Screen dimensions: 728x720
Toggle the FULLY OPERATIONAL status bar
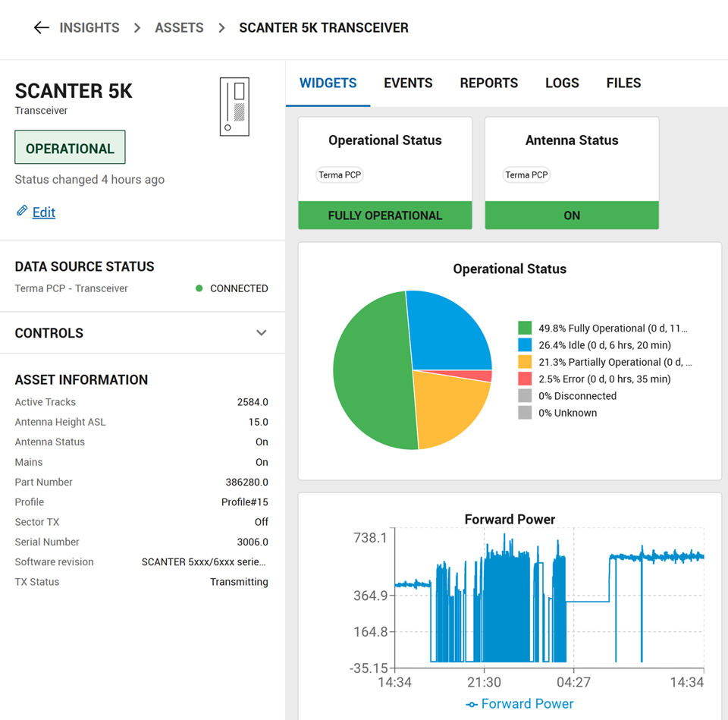384,215
